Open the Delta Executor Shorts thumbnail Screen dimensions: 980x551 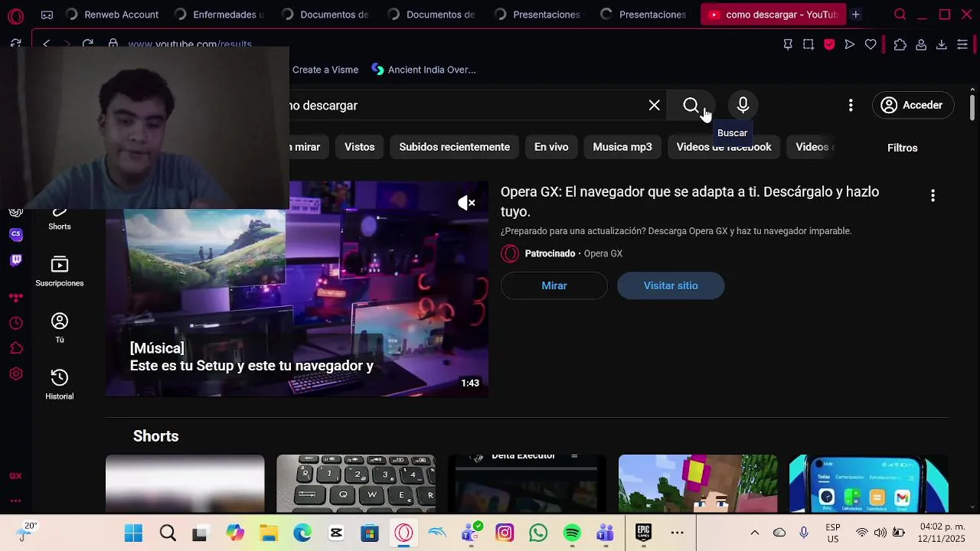[x=527, y=484]
